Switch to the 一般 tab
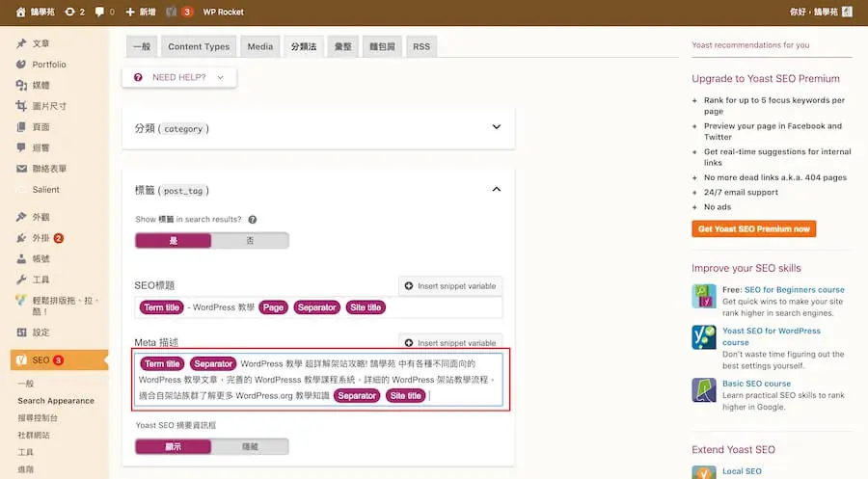The image size is (868, 479). (142, 46)
